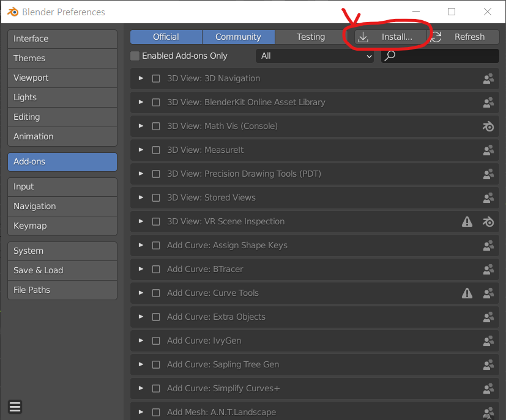Expand the IvyGen add-on details
506x420 pixels.
pyautogui.click(x=141, y=341)
